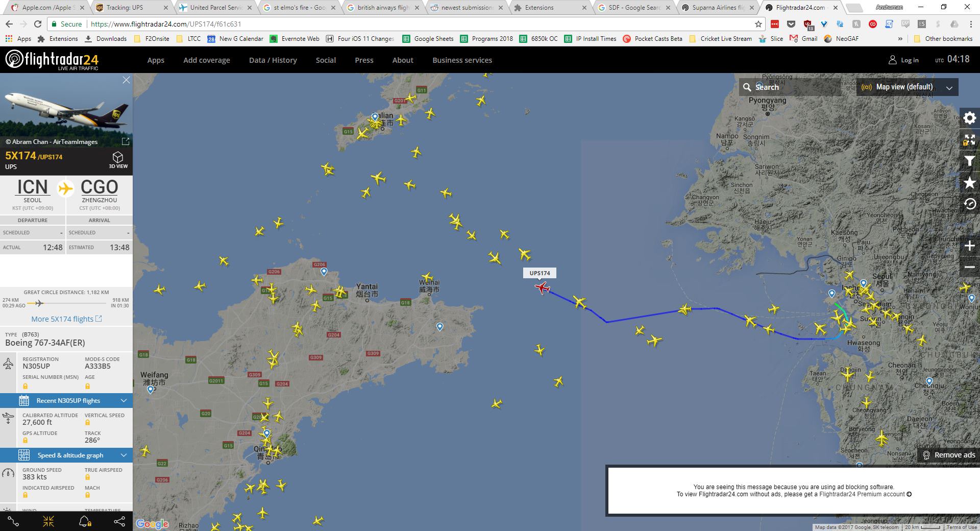Open Add coverage menu
Image resolution: width=980 pixels, height=531 pixels.
click(x=207, y=60)
